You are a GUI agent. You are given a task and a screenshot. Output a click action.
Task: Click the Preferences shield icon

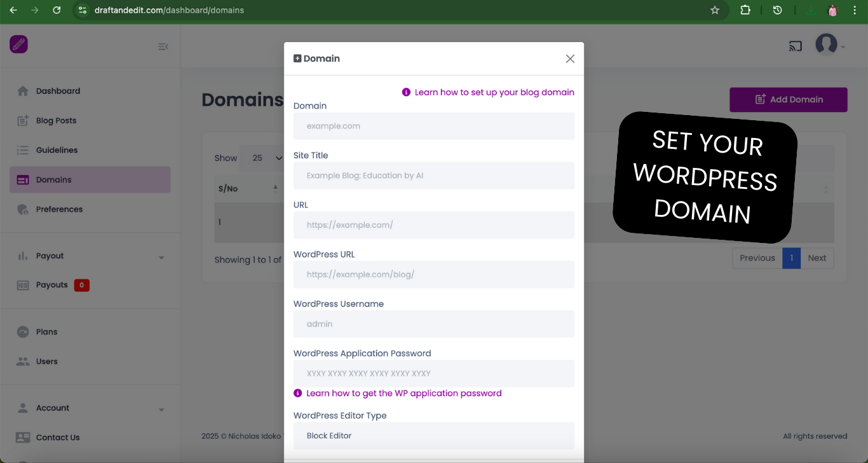[x=23, y=209]
